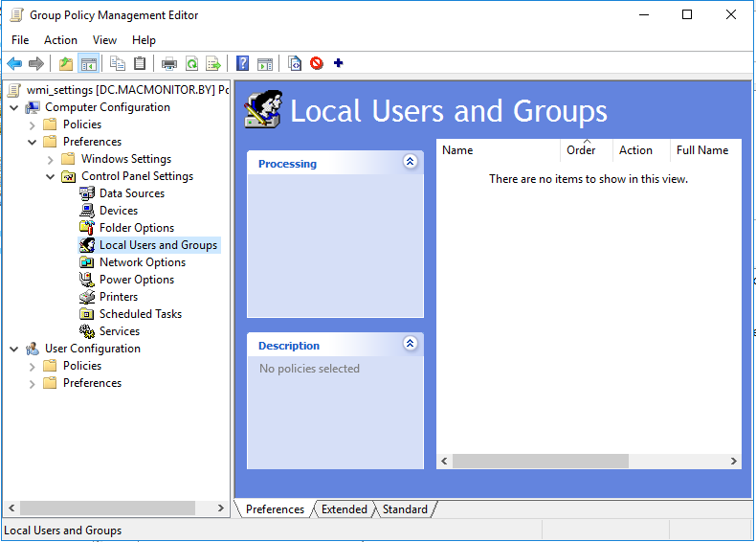
Task: Toggle the Show/Hide Console Tree button
Action: 88,64
